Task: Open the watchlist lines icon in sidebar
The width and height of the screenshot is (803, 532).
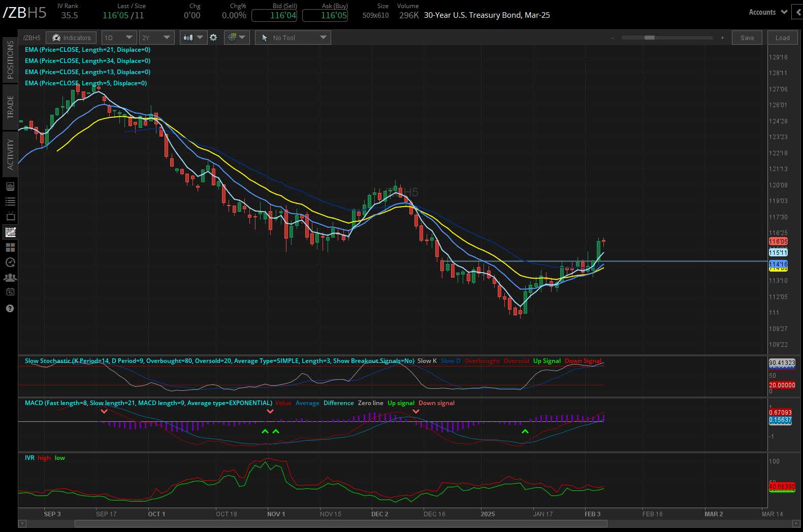Action: click(10, 202)
